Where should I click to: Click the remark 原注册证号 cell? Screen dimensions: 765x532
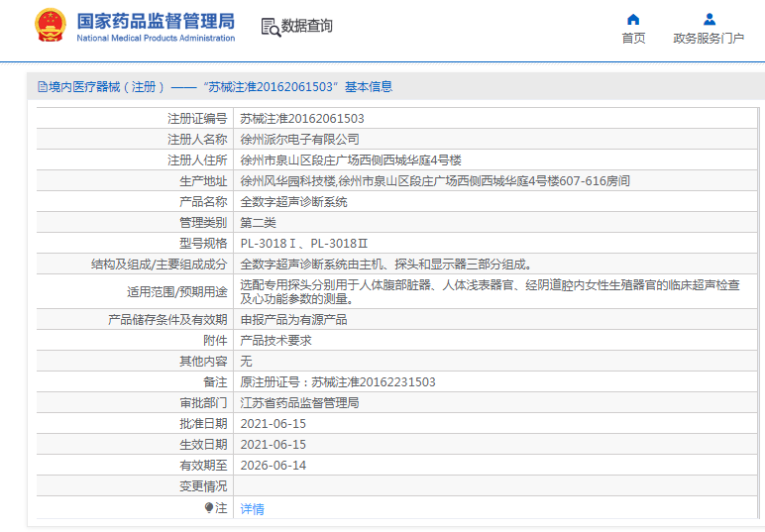tap(338, 382)
